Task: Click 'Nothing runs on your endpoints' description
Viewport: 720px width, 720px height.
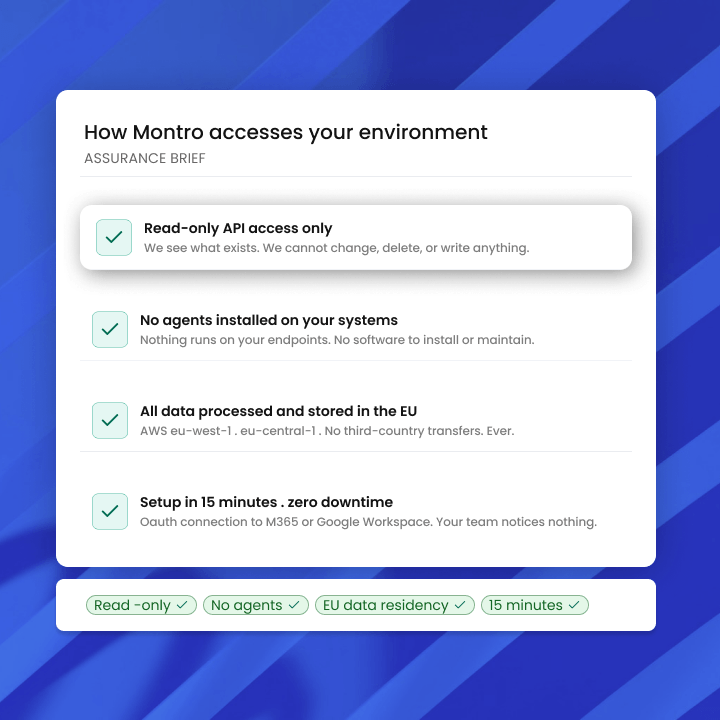Action: 337,340
